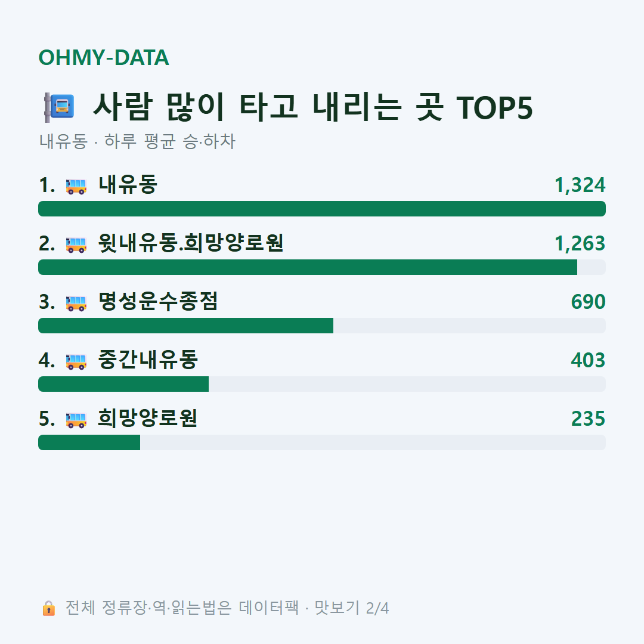This screenshot has height=644, width=644.
Task: Click the lock icon in the footer
Action: pos(48,608)
